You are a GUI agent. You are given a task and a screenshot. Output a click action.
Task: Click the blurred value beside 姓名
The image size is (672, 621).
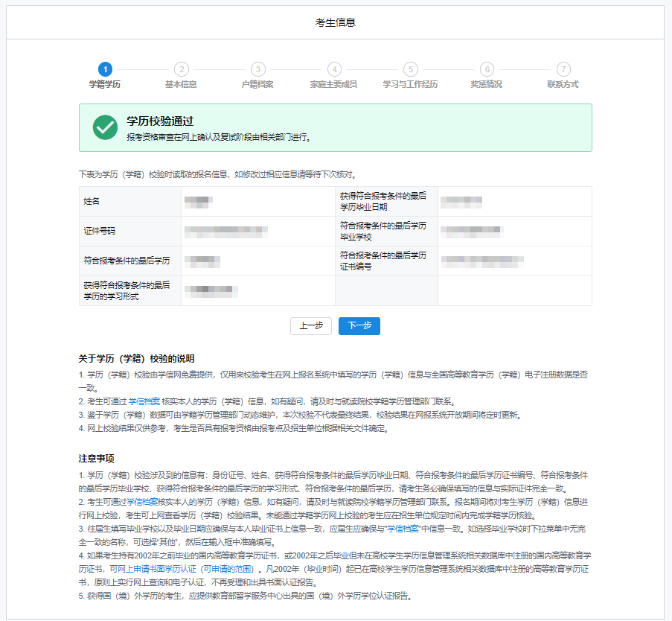click(199, 201)
